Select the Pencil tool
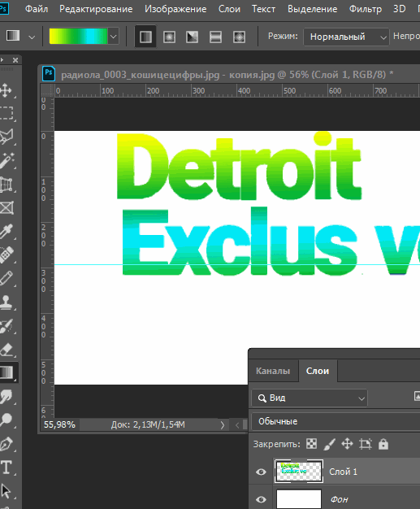This screenshot has width=420, height=509. click(6, 278)
